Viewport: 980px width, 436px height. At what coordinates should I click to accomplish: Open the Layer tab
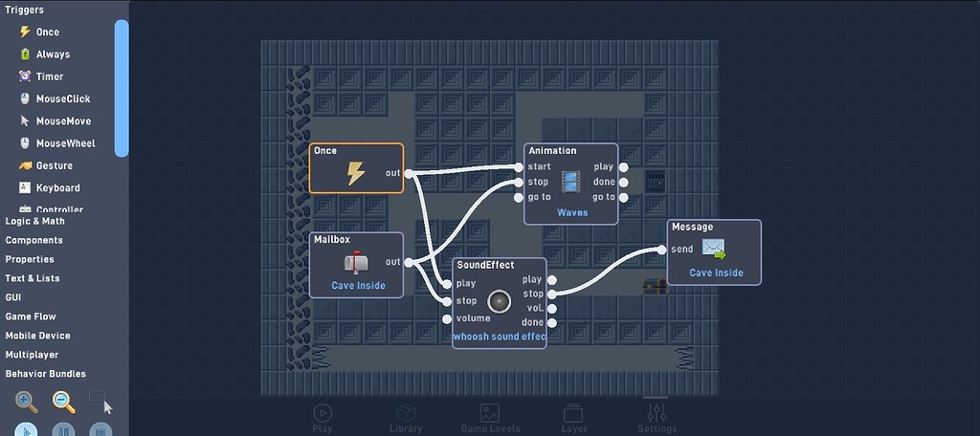click(574, 419)
